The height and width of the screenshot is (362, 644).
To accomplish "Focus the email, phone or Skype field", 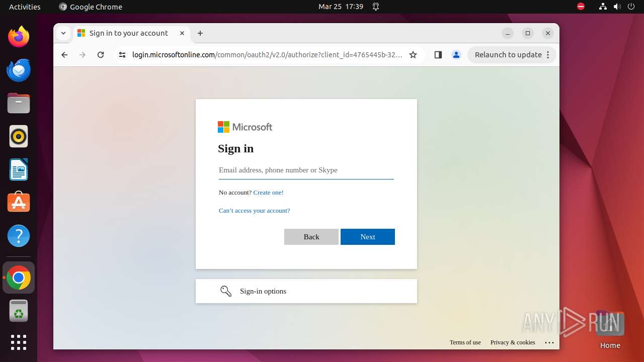I will [306, 170].
